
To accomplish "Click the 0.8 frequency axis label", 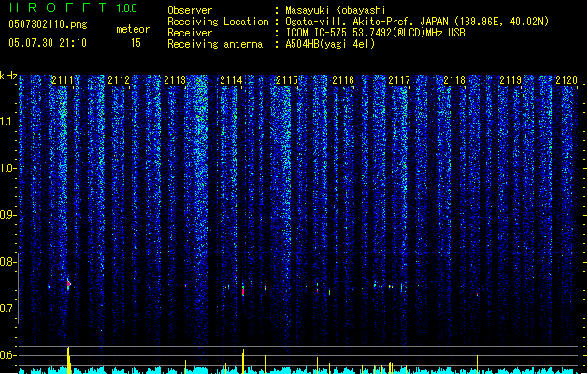I will click(8, 262).
